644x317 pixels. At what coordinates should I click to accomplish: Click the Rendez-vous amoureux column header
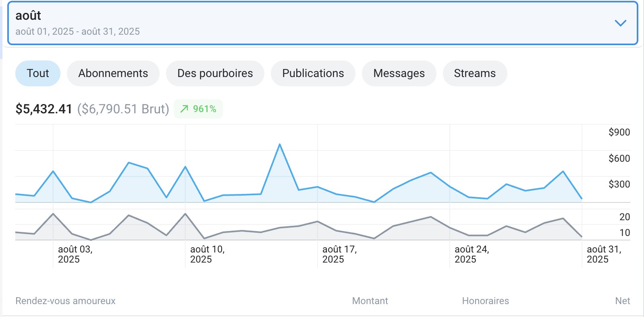[x=65, y=301]
